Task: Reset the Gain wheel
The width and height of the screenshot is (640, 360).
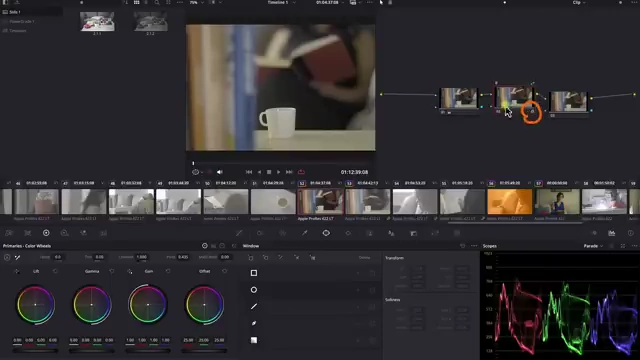Action: [168, 271]
